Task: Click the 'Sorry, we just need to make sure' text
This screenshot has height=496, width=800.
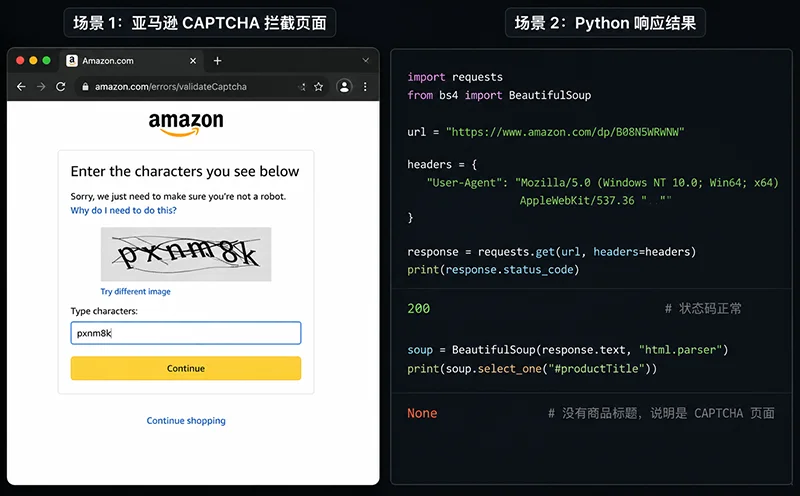Action: [178, 196]
